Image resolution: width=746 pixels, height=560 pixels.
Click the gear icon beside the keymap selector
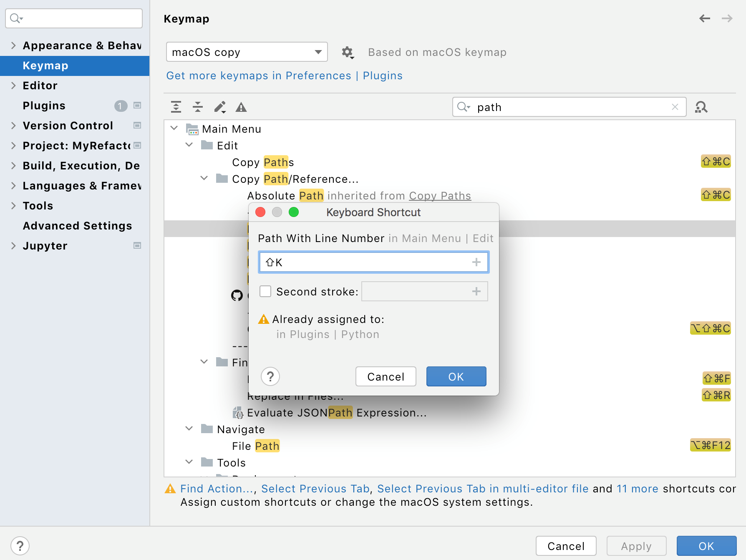point(348,52)
